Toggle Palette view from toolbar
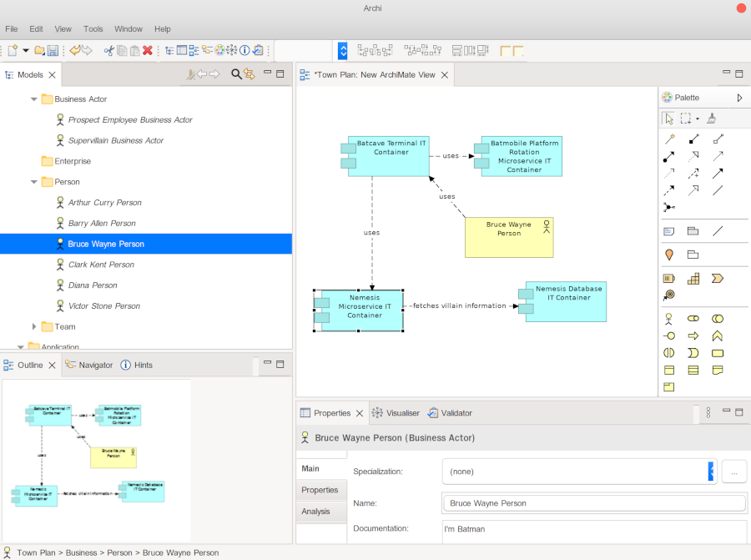The image size is (751, 560). point(219,50)
